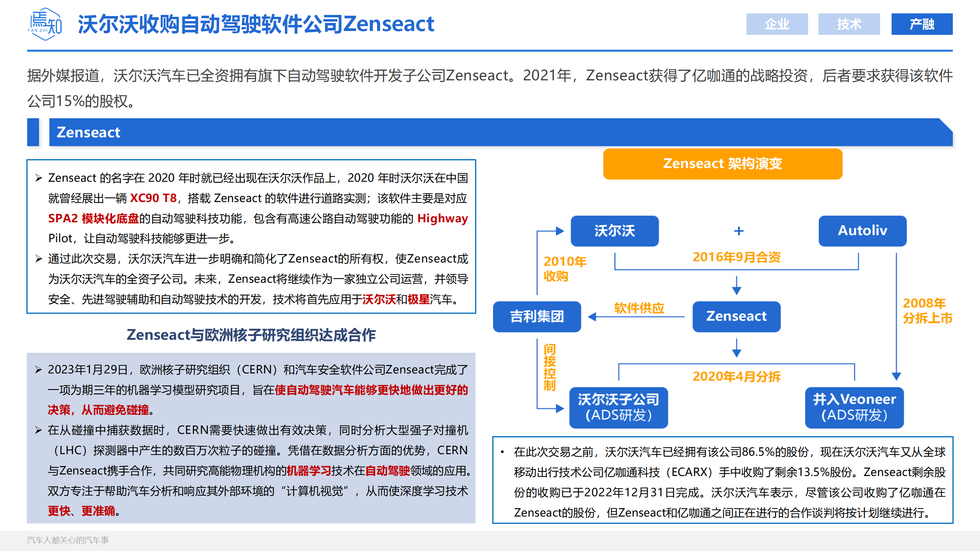Screen dimensions: 980x551
Task: Click the red 更快、更准确 text
Action: click(81, 511)
